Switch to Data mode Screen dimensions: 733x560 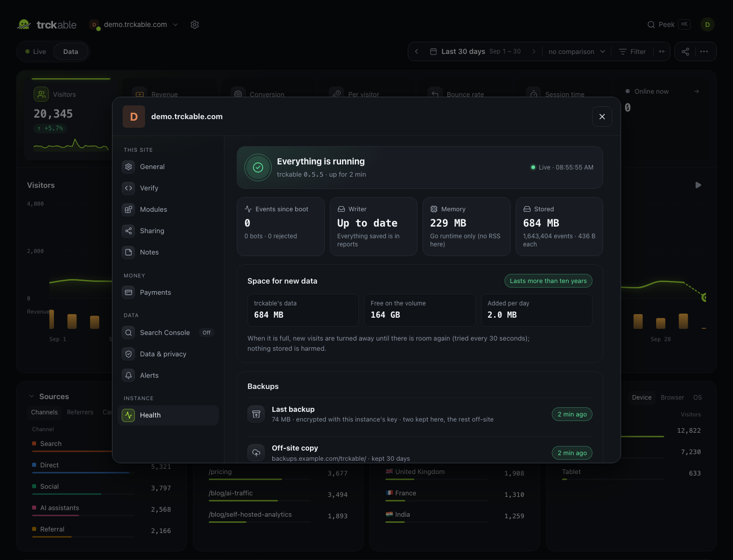71,52
